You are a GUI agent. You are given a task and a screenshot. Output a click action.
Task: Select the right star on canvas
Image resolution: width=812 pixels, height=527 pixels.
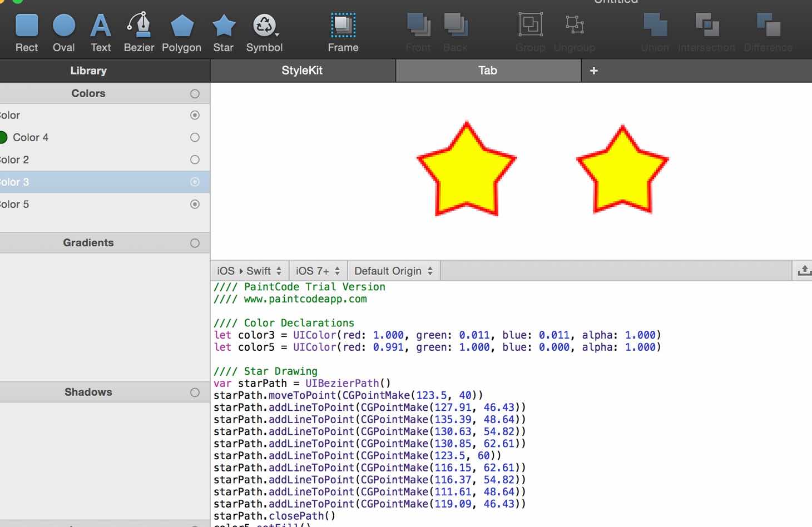coord(622,170)
